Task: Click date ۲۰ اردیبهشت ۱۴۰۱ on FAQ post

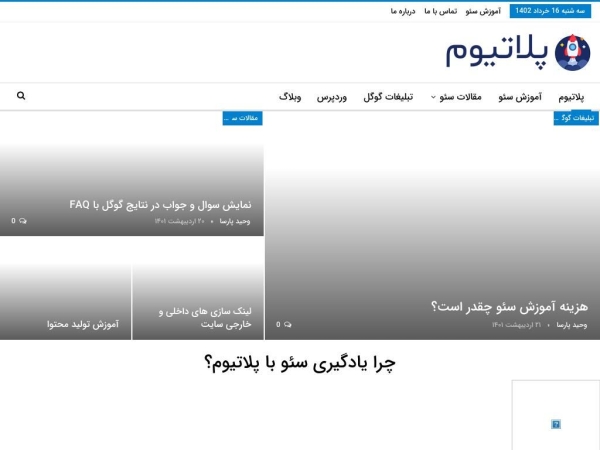Action: pos(179,221)
